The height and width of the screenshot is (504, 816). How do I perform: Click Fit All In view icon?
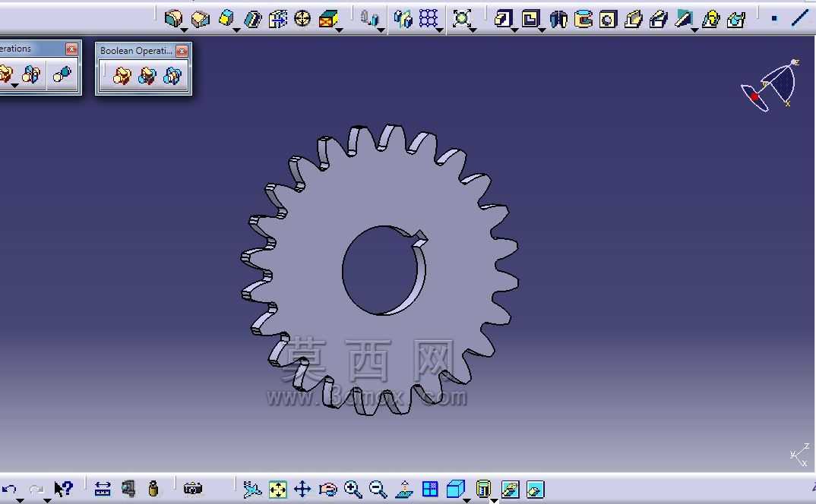(x=278, y=490)
